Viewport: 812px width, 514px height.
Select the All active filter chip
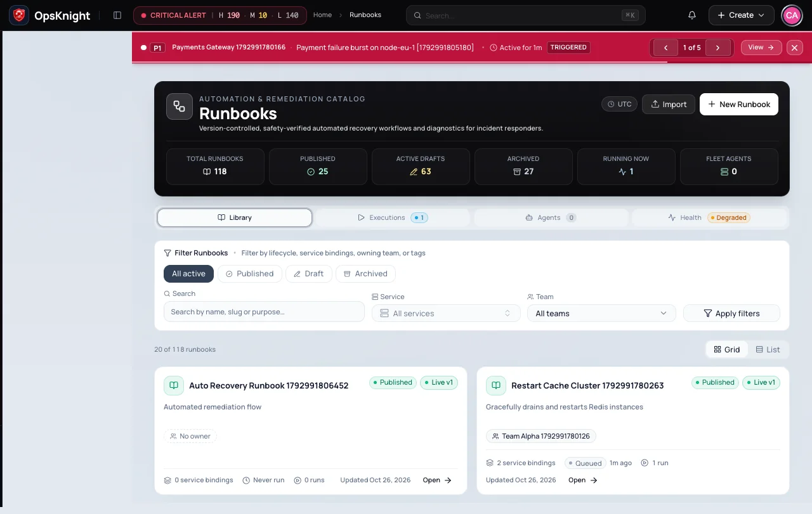(x=188, y=274)
